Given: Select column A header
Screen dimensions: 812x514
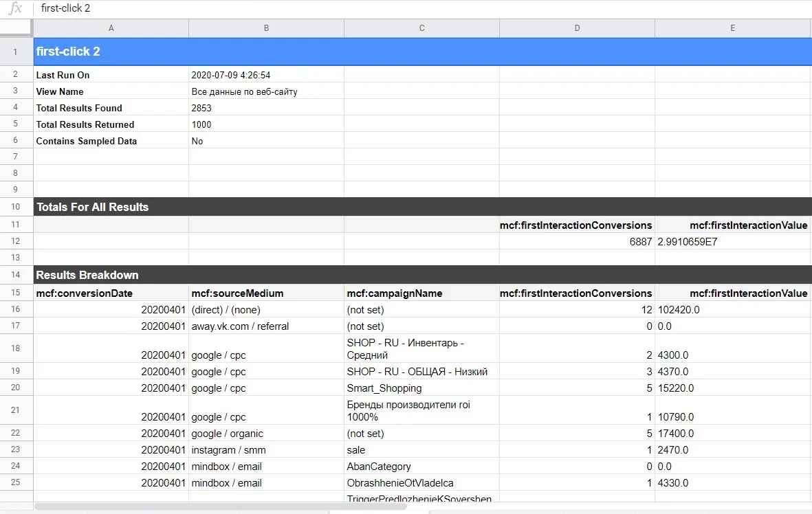Looking at the screenshot, I should click(111, 28).
